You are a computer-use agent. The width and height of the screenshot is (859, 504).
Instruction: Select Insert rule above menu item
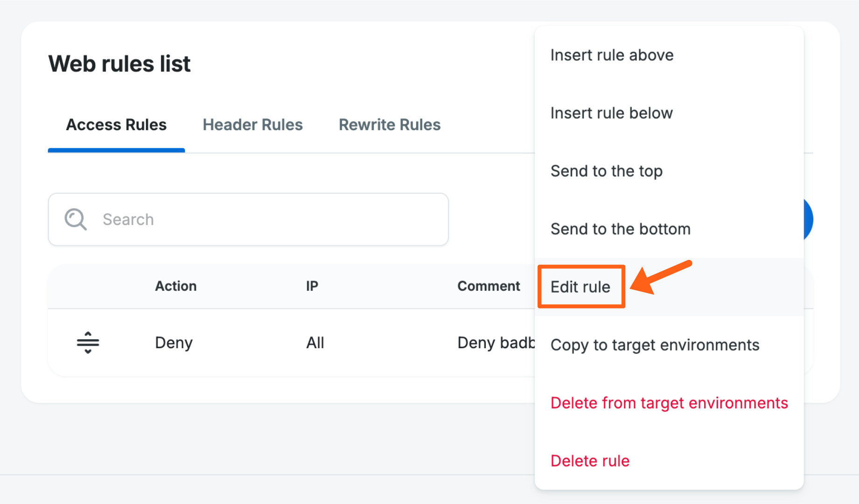point(612,55)
